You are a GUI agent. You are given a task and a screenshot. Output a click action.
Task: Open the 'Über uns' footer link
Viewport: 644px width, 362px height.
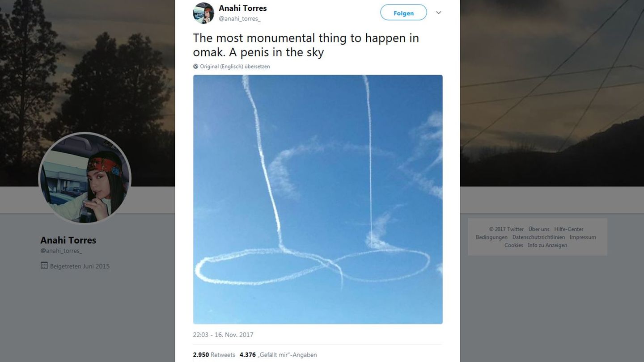click(539, 229)
